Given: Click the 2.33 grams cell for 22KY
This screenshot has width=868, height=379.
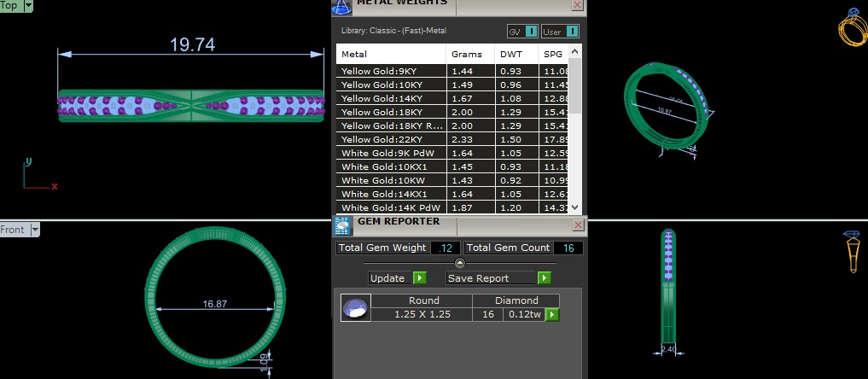Looking at the screenshot, I should [470, 139].
